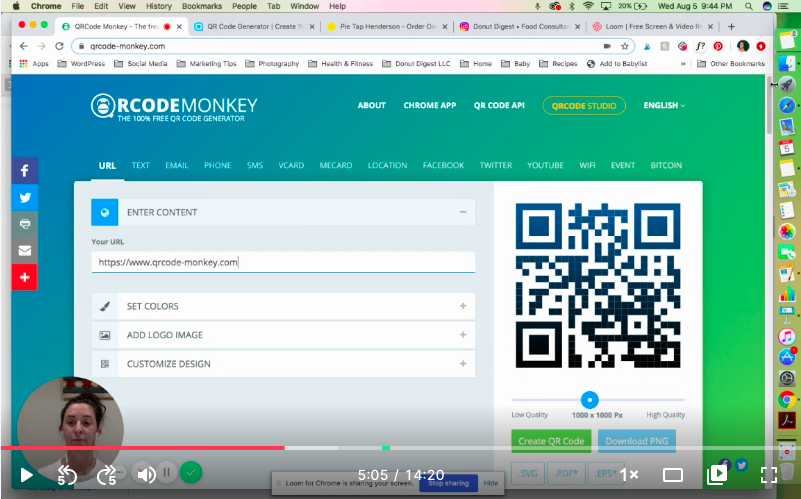Click the Pinterest extension icon
The height and width of the screenshot is (499, 801).
tap(718, 46)
